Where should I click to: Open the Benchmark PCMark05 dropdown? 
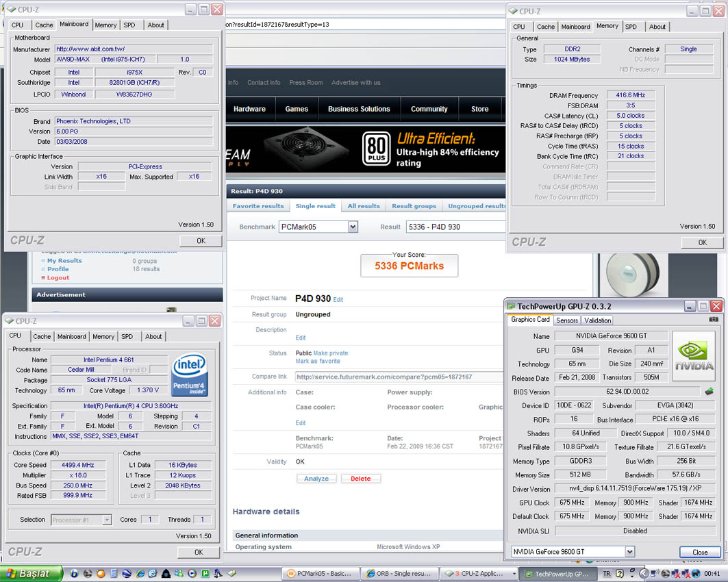click(353, 227)
